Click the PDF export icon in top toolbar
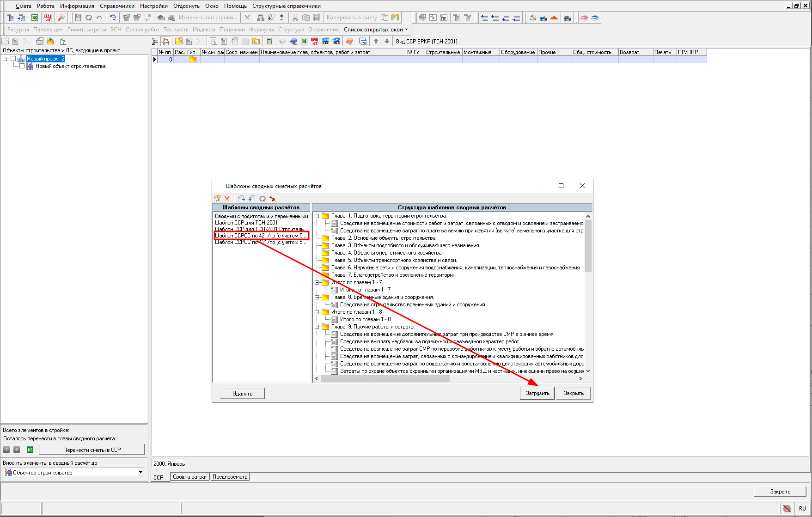Screen dimensions: 812x517 point(48,18)
